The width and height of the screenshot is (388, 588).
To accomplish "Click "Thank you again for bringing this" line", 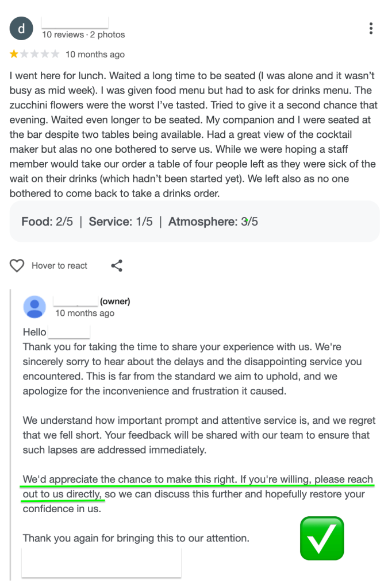I will (136, 539).
